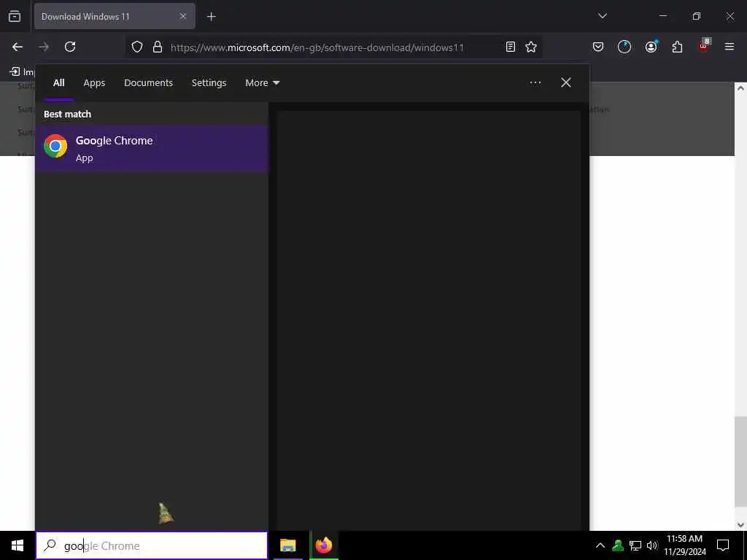Switch to Firefox in the taskbar
Screen dimensions: 747x560
tap(324, 545)
